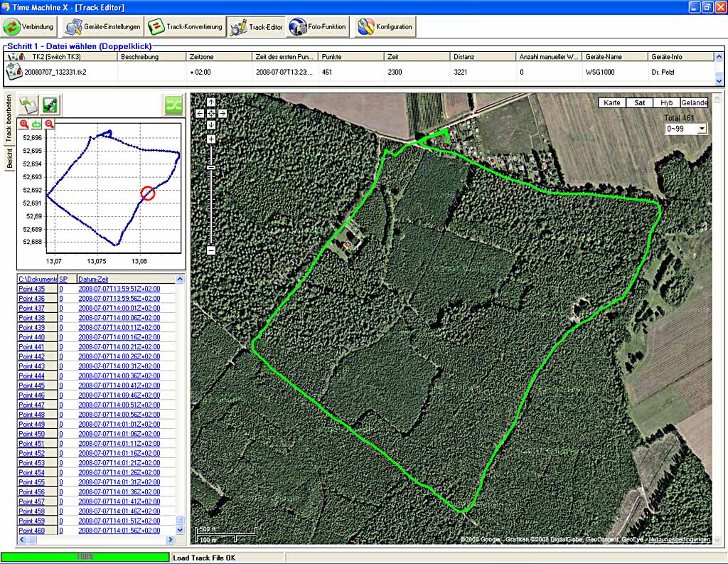
Task: Switch map view to Hyb
Action: pos(666,102)
